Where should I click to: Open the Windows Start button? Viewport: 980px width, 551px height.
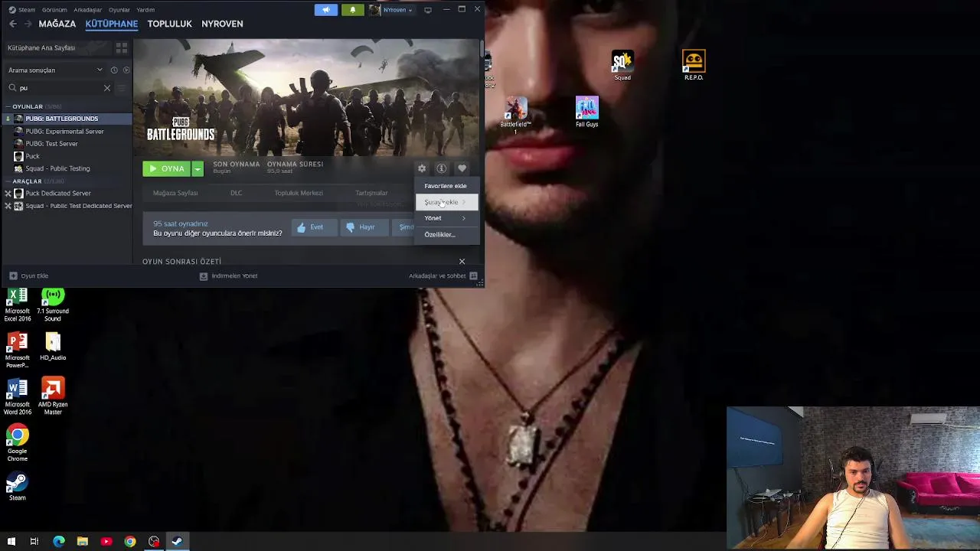coord(11,541)
